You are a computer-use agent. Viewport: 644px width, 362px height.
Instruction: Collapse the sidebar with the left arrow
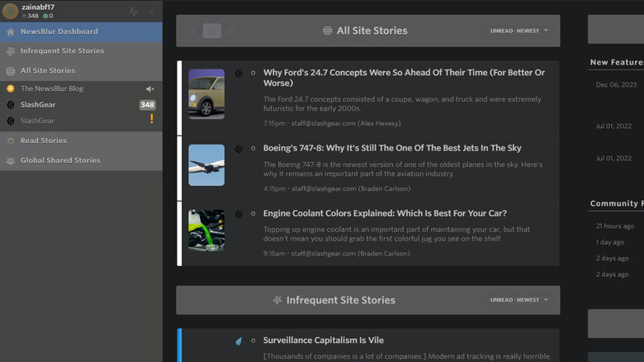(x=152, y=12)
